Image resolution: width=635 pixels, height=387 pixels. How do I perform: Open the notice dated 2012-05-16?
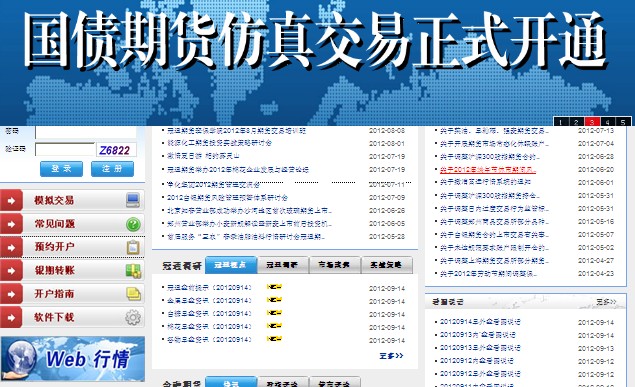(x=494, y=221)
